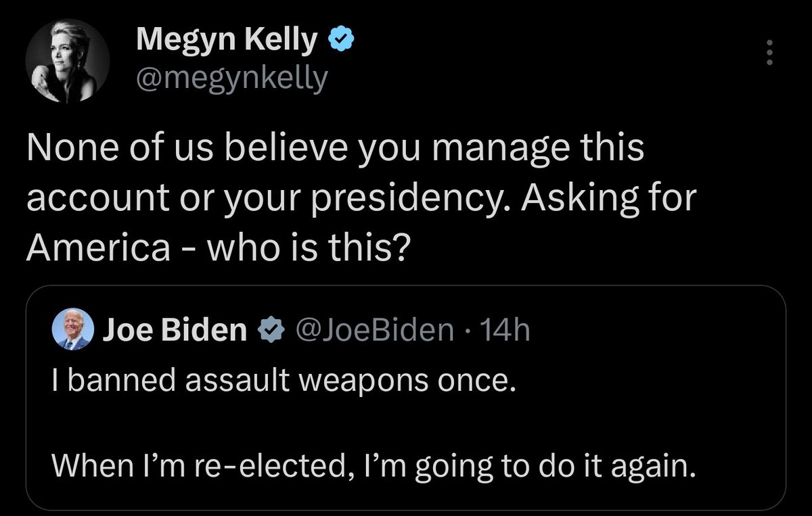Open the three-dot more options menu

[767, 53]
